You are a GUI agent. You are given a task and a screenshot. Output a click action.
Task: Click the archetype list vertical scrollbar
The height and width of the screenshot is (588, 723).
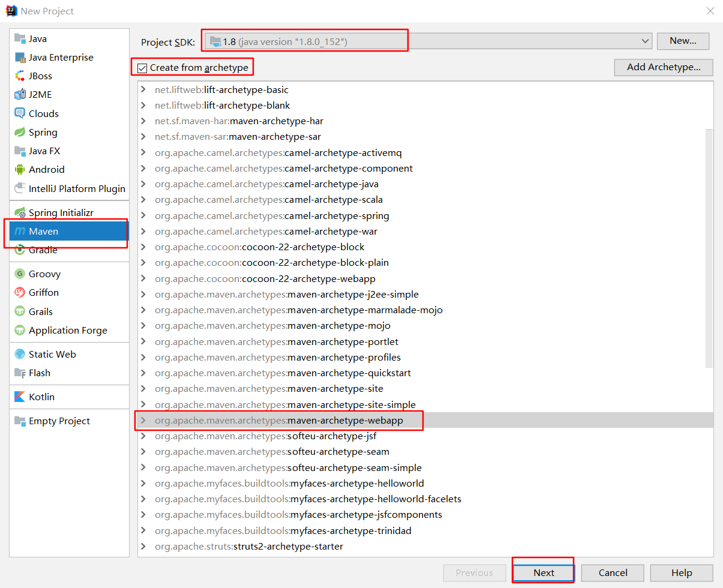709,247
